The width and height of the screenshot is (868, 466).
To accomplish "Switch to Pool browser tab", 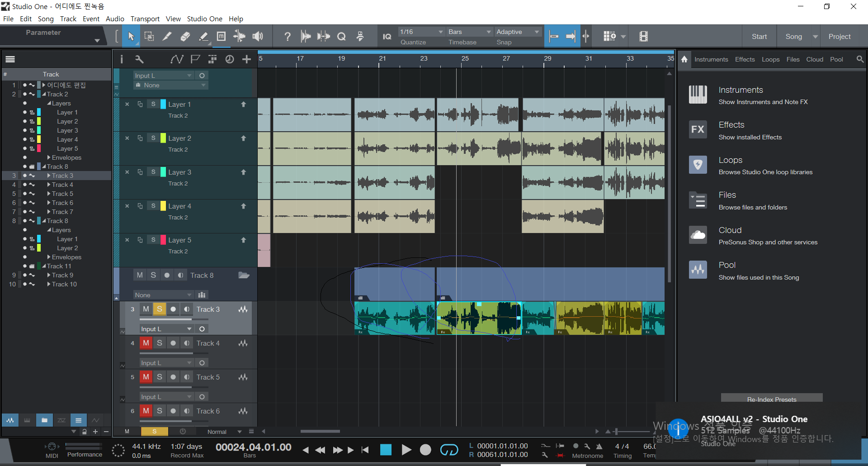I will click(836, 59).
